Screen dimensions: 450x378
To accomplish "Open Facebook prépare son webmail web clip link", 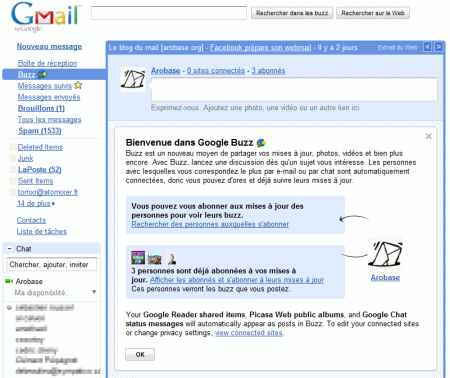I will (x=261, y=48).
